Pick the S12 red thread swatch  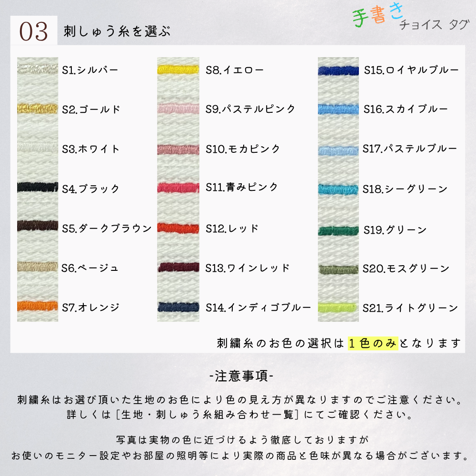click(x=178, y=228)
